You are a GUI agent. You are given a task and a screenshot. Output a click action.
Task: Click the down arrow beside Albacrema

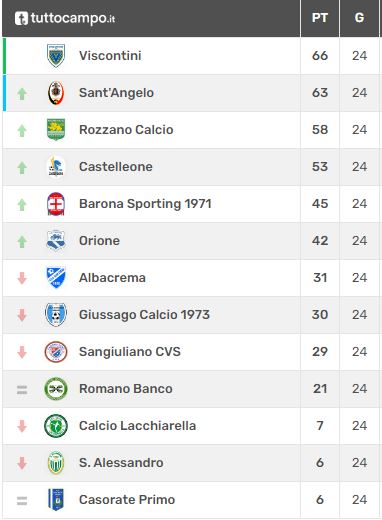click(x=22, y=278)
